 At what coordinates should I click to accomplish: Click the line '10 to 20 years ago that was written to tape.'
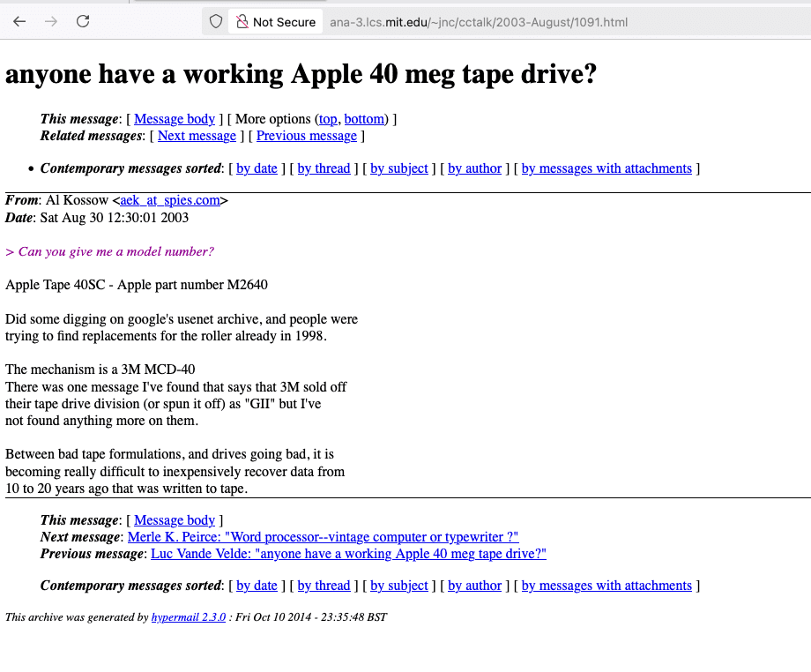(126, 489)
